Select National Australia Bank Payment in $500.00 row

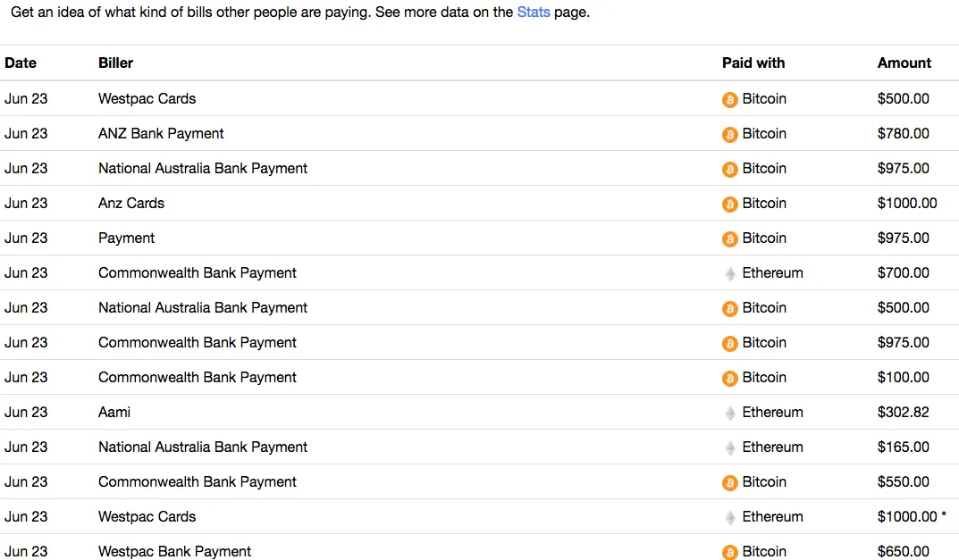[203, 307]
